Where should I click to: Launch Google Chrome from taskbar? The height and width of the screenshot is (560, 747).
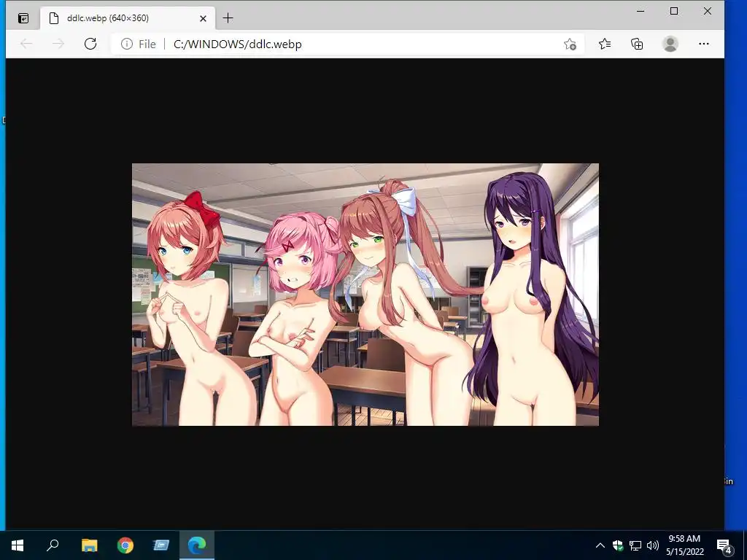tap(125, 545)
